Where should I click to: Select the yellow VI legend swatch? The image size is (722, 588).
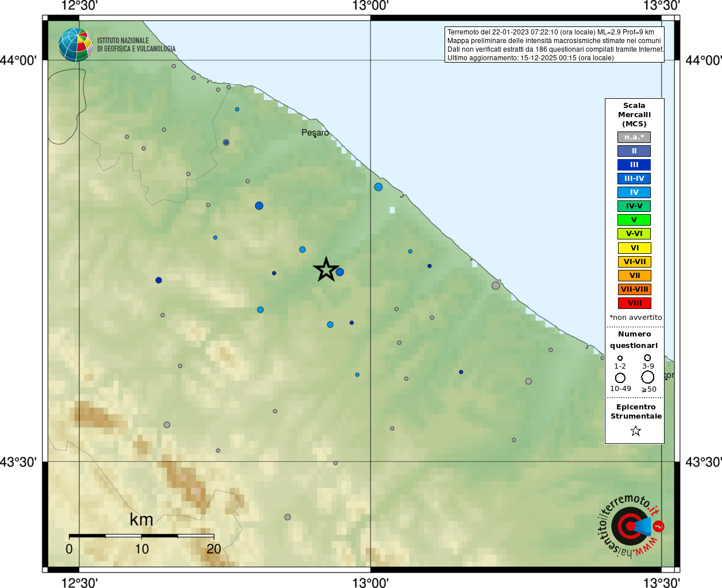pyautogui.click(x=634, y=248)
